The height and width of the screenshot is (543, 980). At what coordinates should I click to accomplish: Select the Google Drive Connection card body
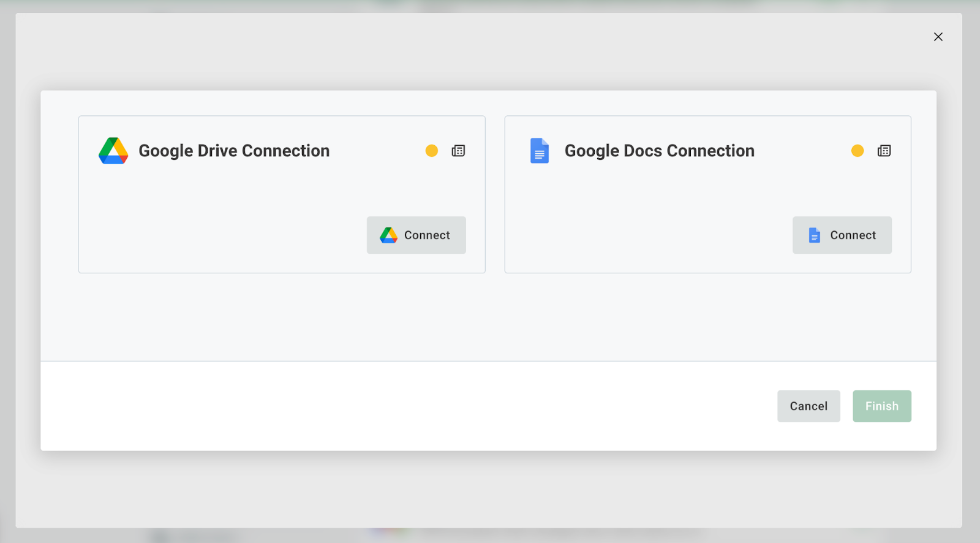click(221, 221)
